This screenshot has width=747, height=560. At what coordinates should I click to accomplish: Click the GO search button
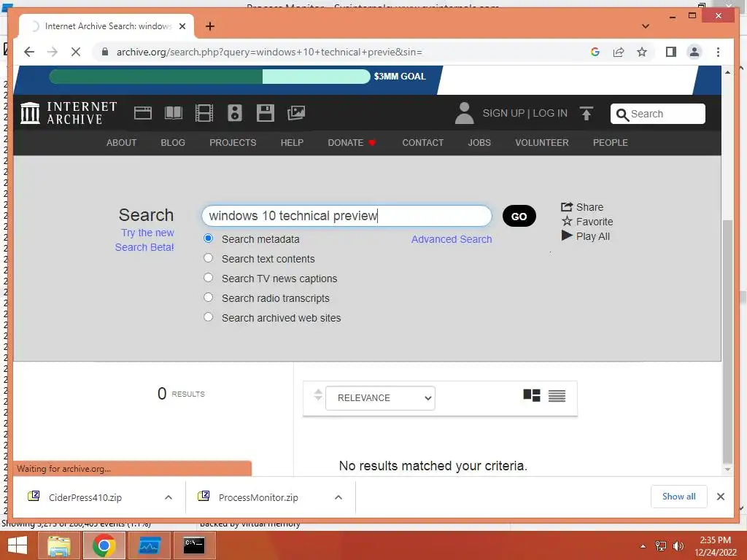point(519,216)
